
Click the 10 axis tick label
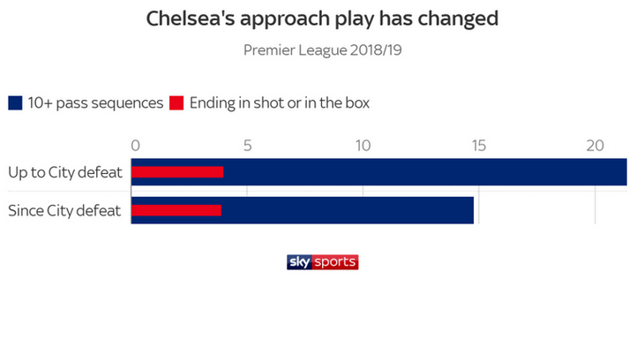point(362,145)
